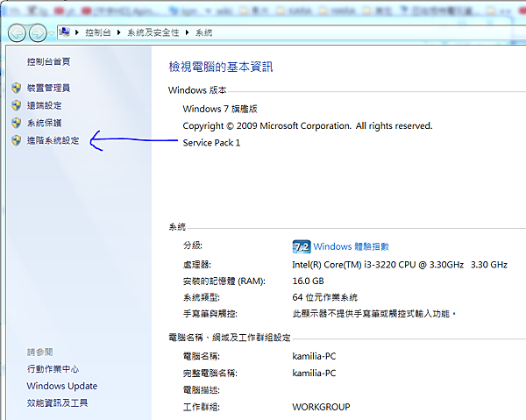This screenshot has height=420, width=526.
Task: Open 系統保護 link
Action: 45,123
